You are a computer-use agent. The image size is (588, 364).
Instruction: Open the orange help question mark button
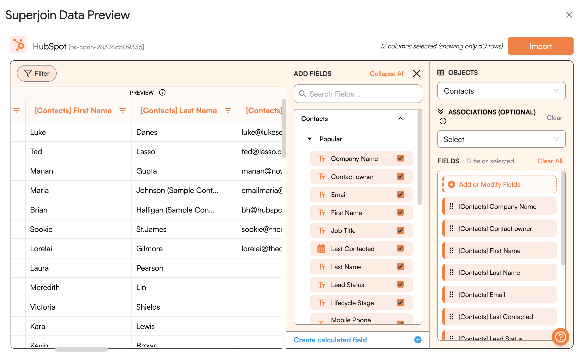point(560,337)
